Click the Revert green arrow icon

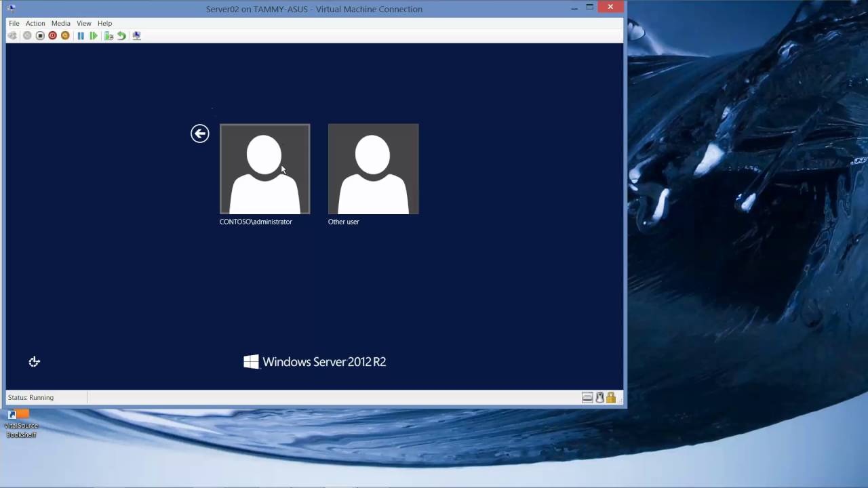[x=121, y=36]
